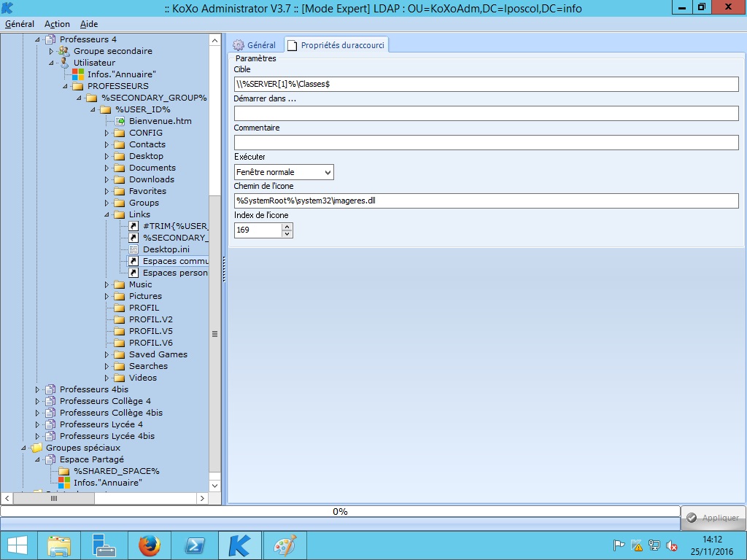
Task: Click the muted volume tray icon
Action: pyautogui.click(x=672, y=545)
